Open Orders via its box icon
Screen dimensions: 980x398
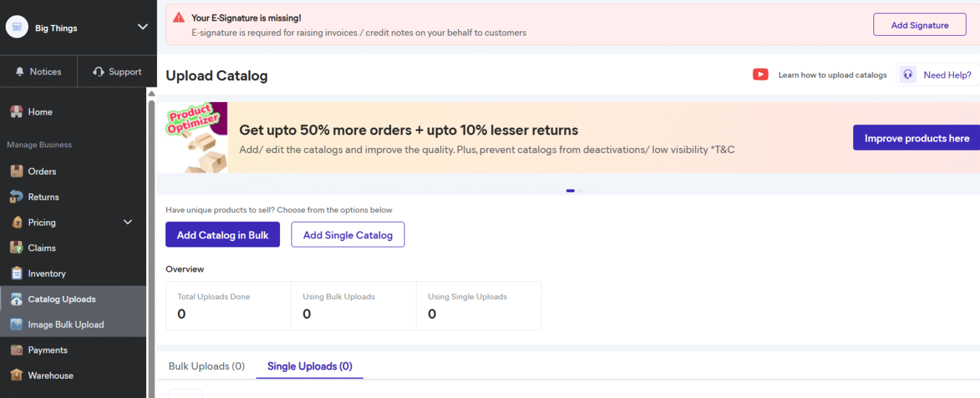(17, 172)
